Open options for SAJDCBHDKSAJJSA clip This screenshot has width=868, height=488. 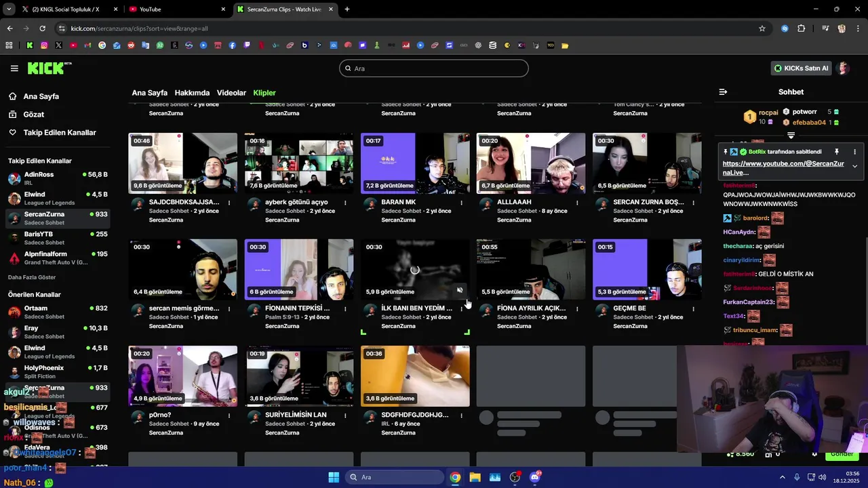click(x=229, y=203)
